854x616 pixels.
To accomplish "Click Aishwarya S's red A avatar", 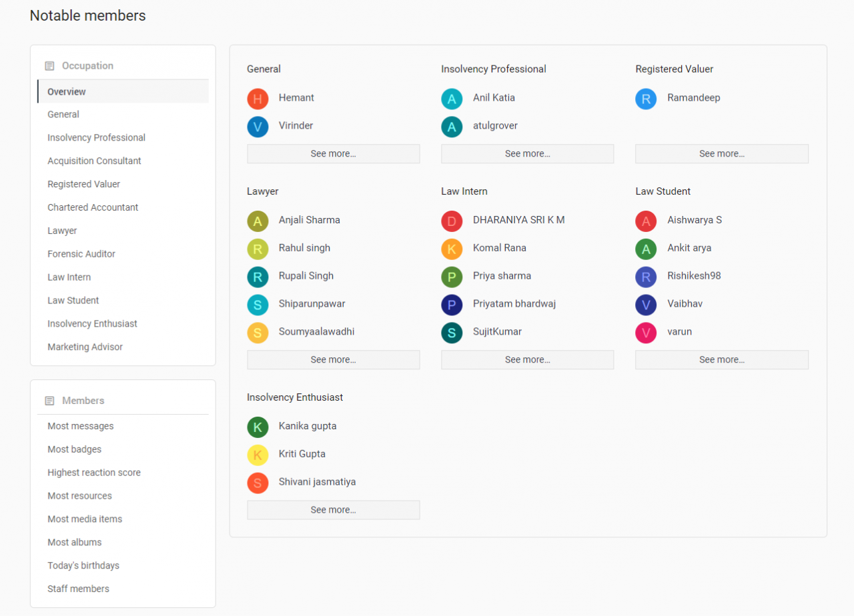I will [646, 221].
